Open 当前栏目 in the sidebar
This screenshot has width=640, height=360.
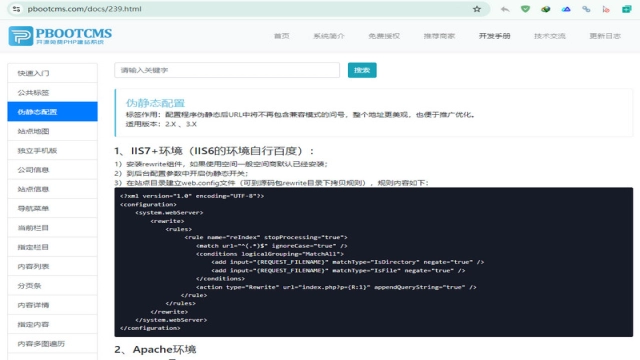(53, 228)
